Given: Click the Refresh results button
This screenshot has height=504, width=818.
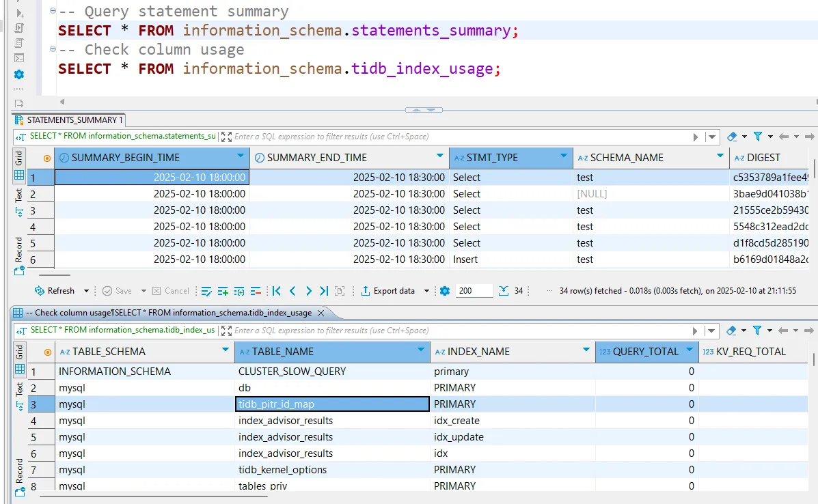Looking at the screenshot, I should pyautogui.click(x=55, y=291).
